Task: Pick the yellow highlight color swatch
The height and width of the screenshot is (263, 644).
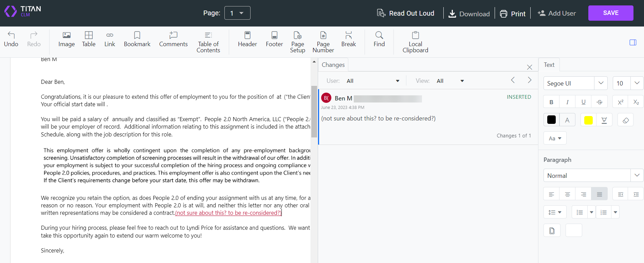Action: pos(588,120)
